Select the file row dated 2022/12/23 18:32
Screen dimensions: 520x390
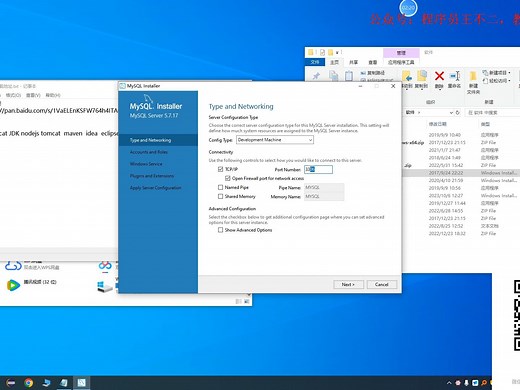461,234
